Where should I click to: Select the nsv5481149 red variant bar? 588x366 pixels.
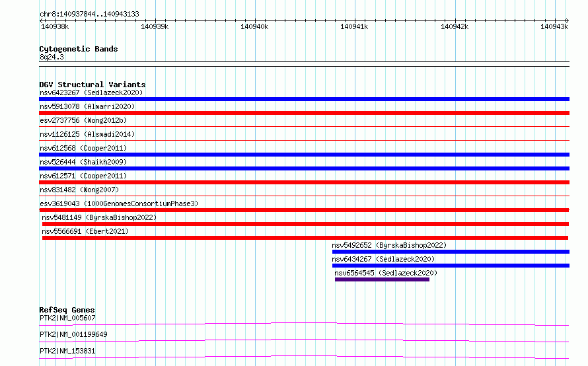305,224
